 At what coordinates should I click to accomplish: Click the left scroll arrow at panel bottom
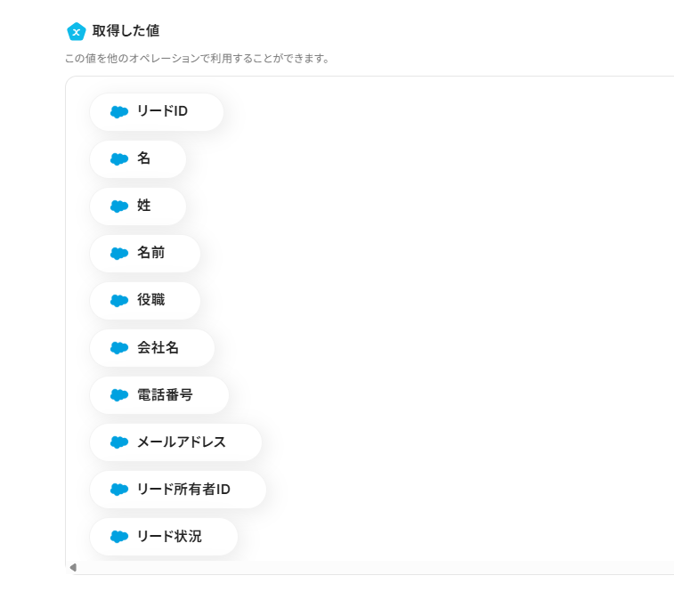73,567
